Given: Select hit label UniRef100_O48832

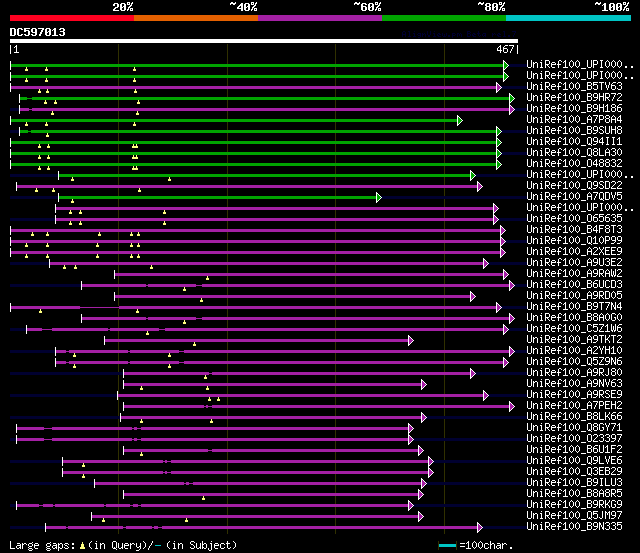Looking at the screenshot, I should coord(574,164).
